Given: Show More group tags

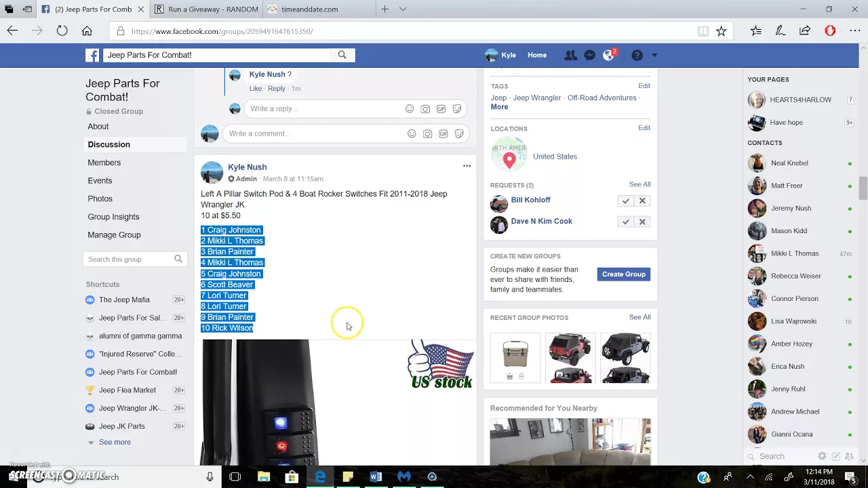Looking at the screenshot, I should pos(499,107).
